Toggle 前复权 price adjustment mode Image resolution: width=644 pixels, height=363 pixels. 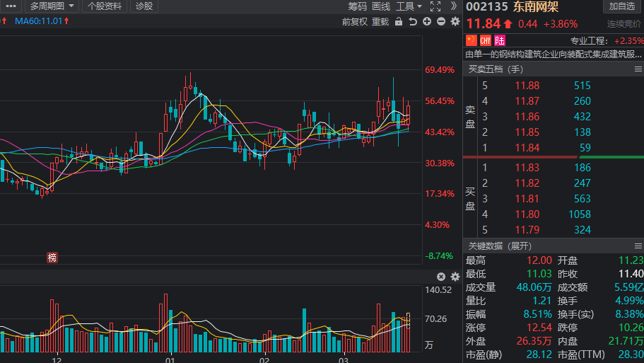[x=354, y=21]
